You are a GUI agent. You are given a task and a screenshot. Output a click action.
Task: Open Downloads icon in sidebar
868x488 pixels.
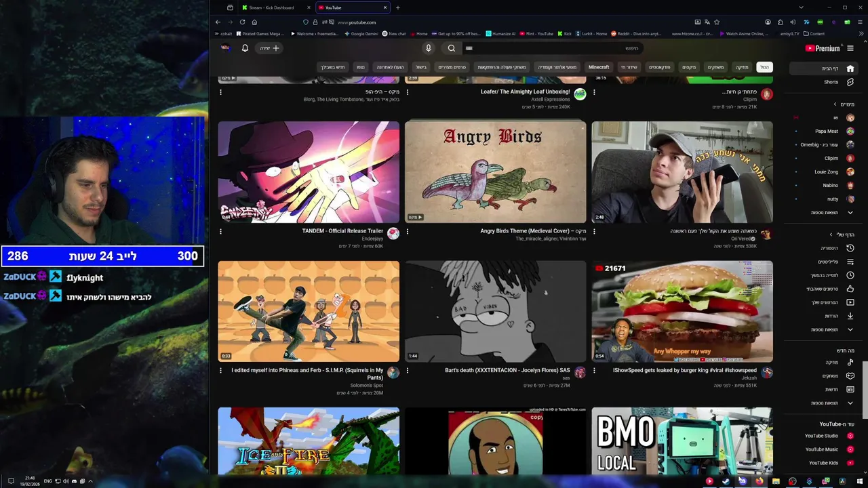pyautogui.click(x=850, y=316)
